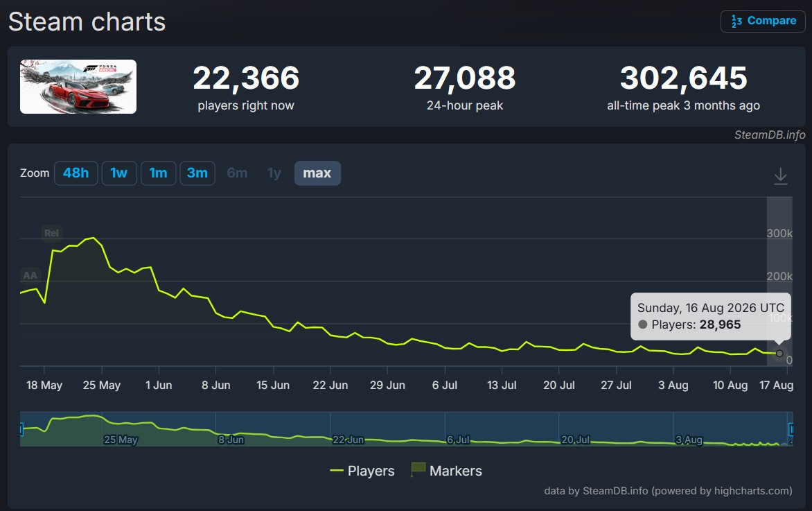Grab the right navigator range handle
The height and width of the screenshot is (511, 812).
pyautogui.click(x=791, y=429)
